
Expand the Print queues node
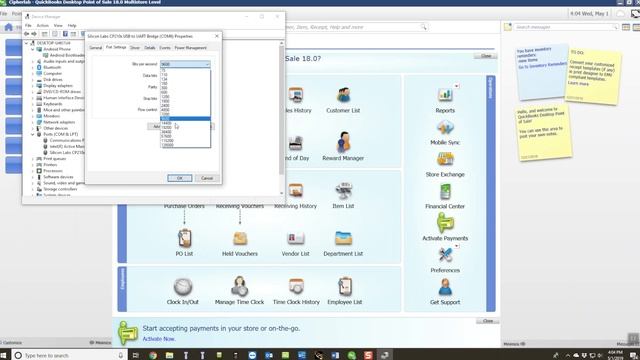click(33, 159)
